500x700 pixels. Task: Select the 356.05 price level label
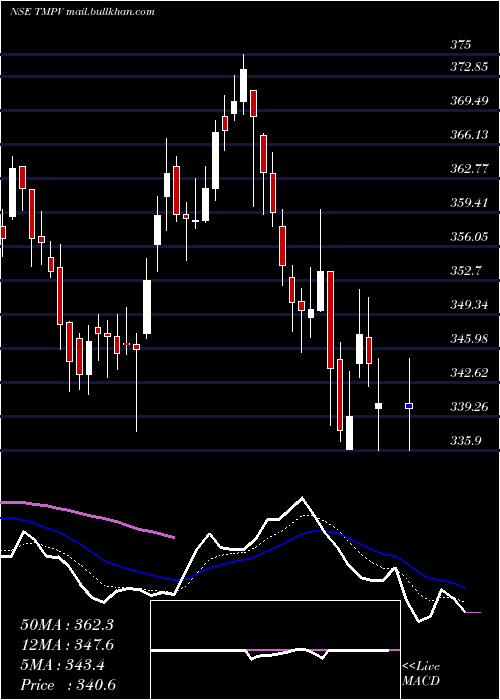tap(469, 237)
